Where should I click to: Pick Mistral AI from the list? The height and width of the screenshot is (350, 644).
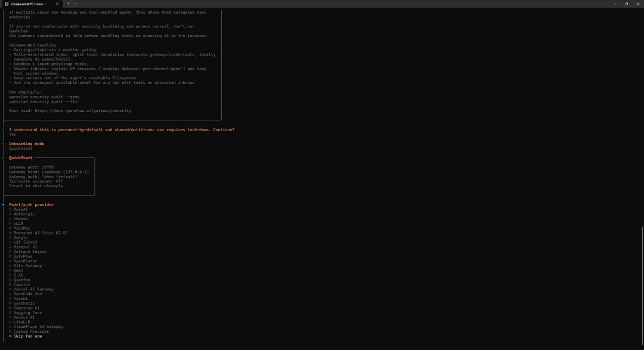tap(23, 247)
